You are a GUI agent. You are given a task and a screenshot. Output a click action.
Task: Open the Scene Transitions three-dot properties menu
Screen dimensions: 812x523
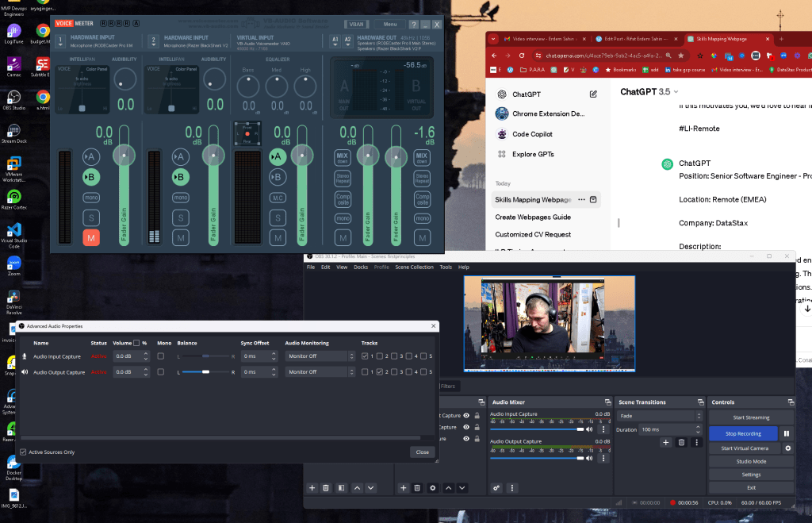click(696, 442)
